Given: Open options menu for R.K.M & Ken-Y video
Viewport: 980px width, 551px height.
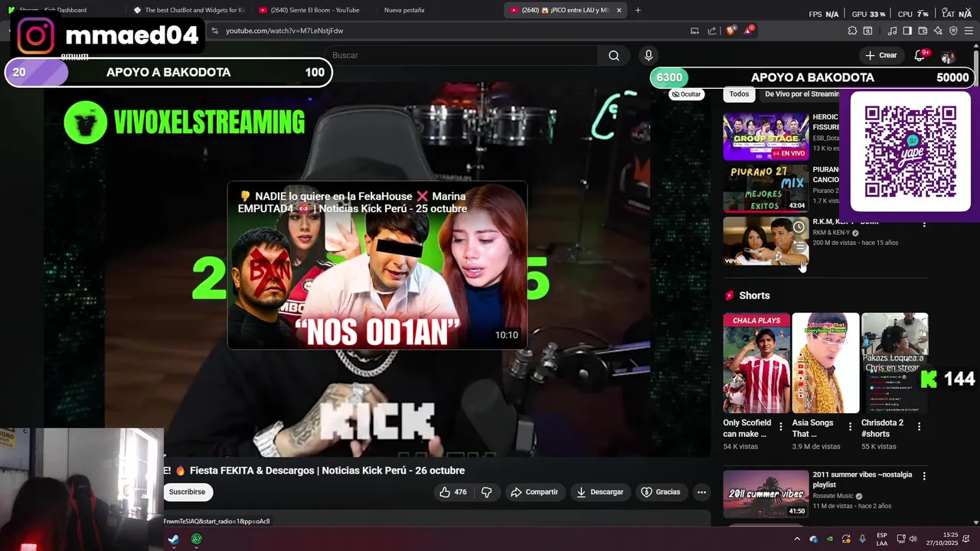Looking at the screenshot, I should (924, 223).
